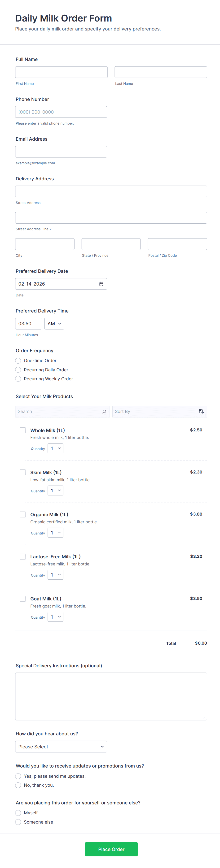Open the "How did you hear about us" dropdown
This screenshot has width=220, height=868.
click(x=61, y=747)
